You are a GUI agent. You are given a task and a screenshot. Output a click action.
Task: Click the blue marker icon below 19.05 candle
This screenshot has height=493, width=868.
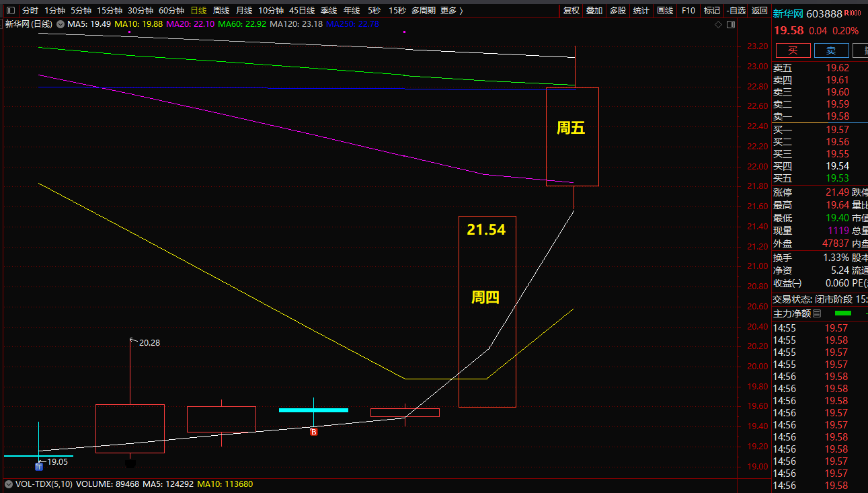[39, 466]
